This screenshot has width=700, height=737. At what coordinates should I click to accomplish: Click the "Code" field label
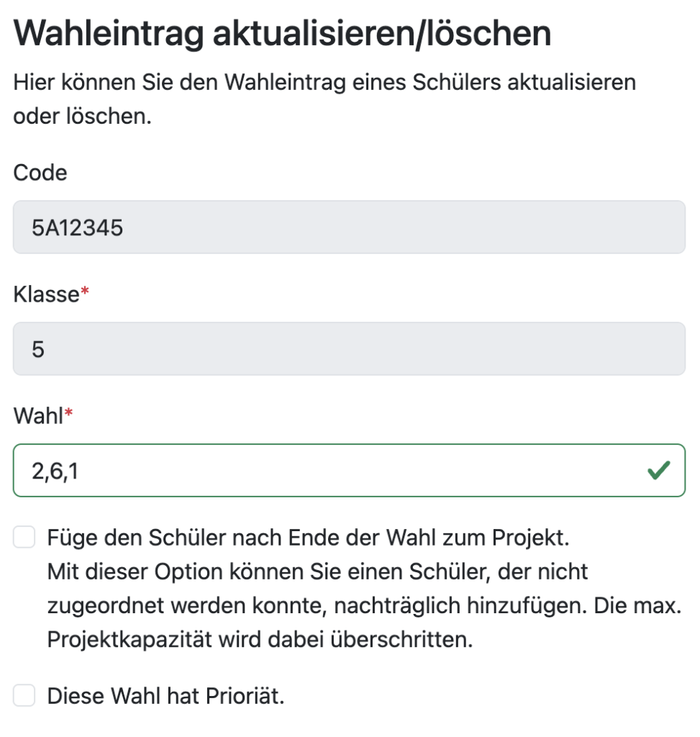point(40,173)
